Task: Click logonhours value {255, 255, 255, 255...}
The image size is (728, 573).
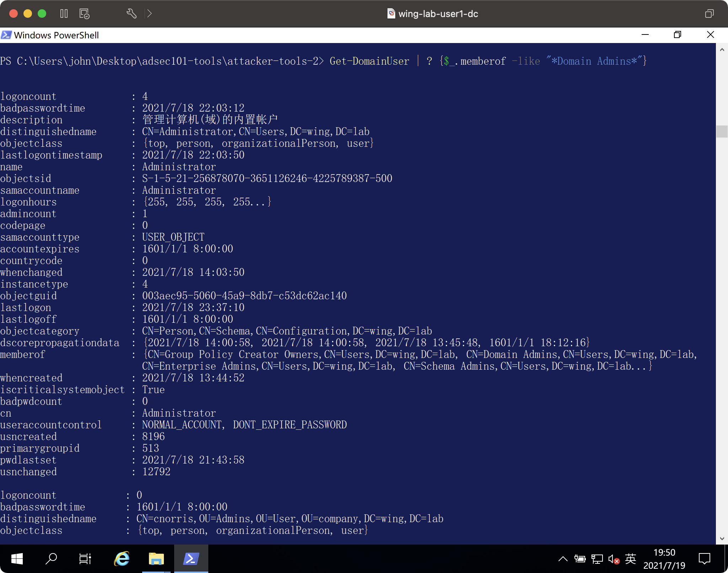Action: coord(207,202)
